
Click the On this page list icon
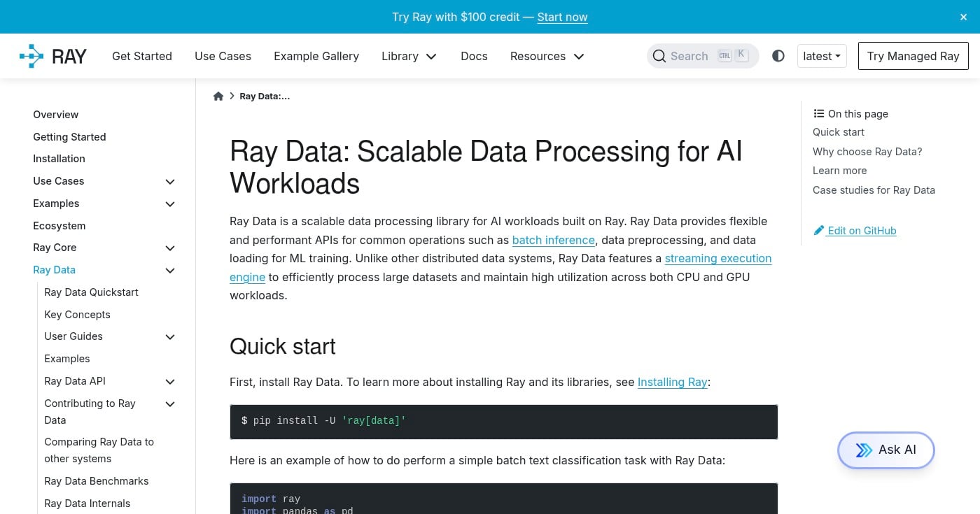[818, 113]
